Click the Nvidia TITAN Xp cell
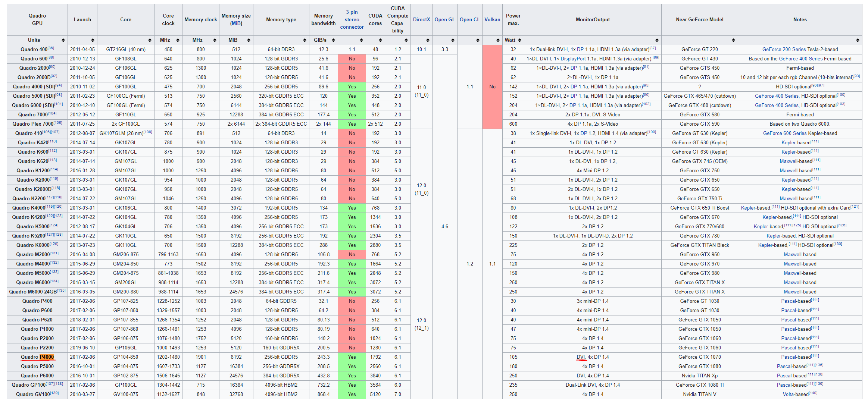 (x=700, y=376)
